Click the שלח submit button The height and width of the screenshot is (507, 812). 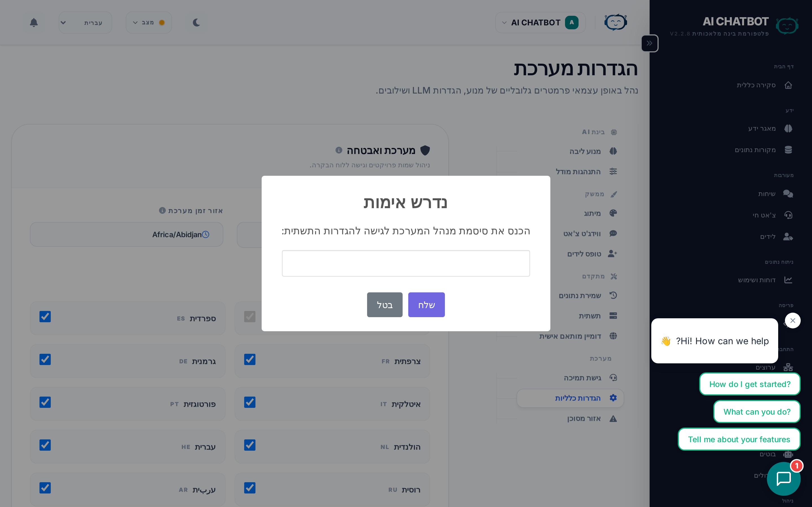pos(426,305)
